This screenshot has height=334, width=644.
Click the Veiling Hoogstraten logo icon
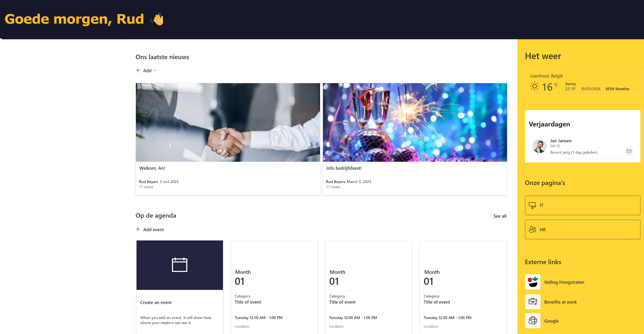click(533, 282)
